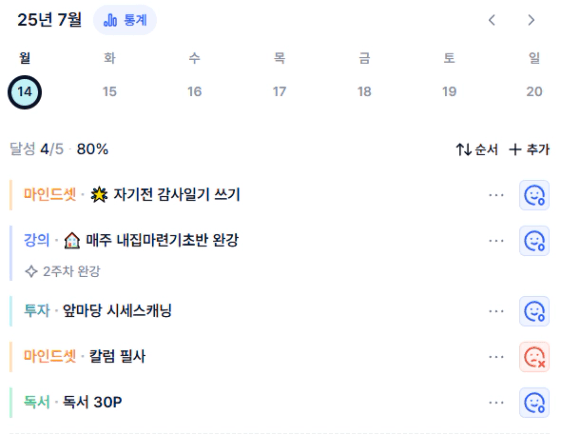
Task: Select Tuesday 15 in the week bar
Action: tap(109, 92)
